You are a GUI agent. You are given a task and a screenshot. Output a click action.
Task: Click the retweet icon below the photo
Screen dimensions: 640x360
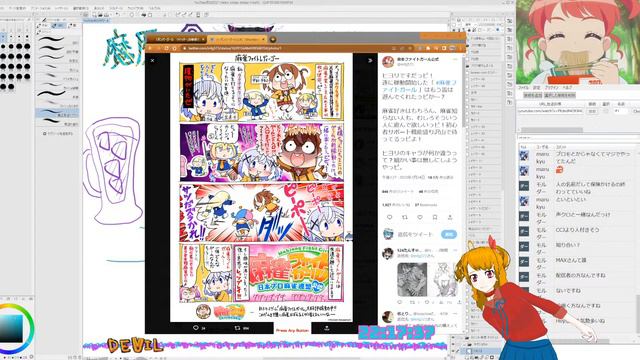237,328
